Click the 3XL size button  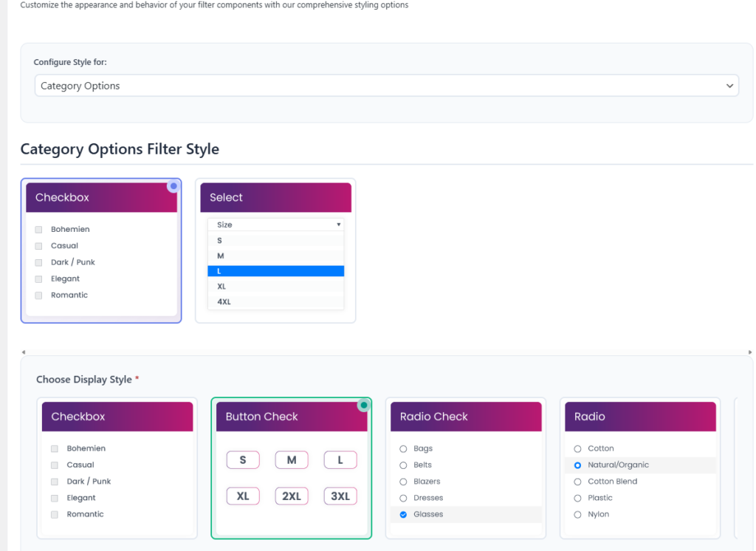340,496
